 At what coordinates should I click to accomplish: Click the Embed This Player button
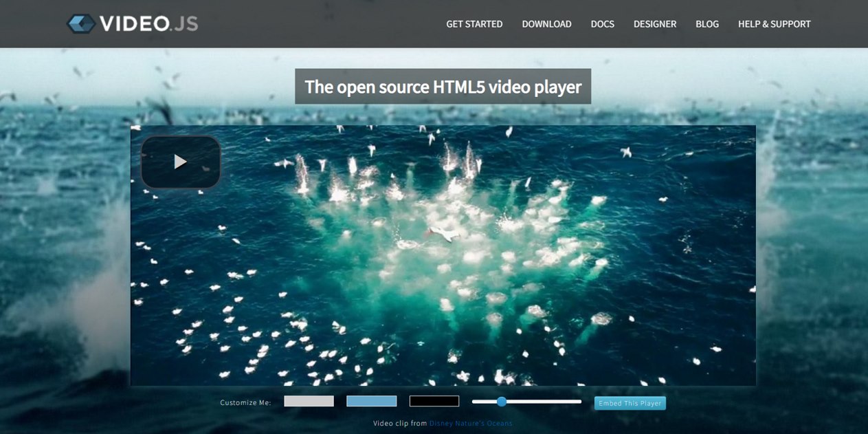630,403
